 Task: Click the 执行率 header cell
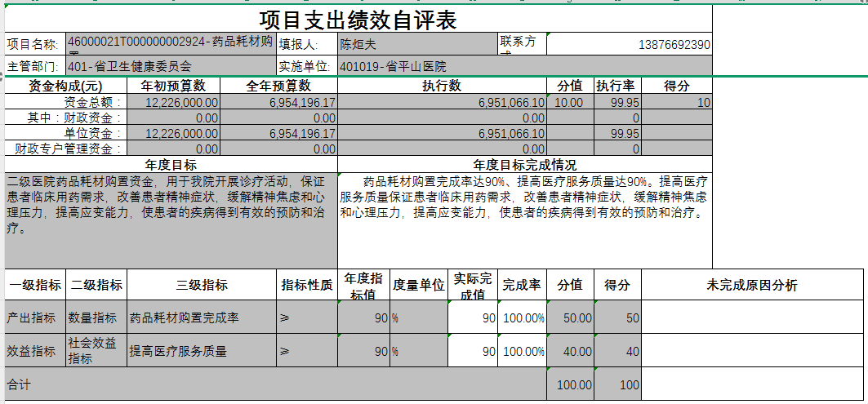617,86
